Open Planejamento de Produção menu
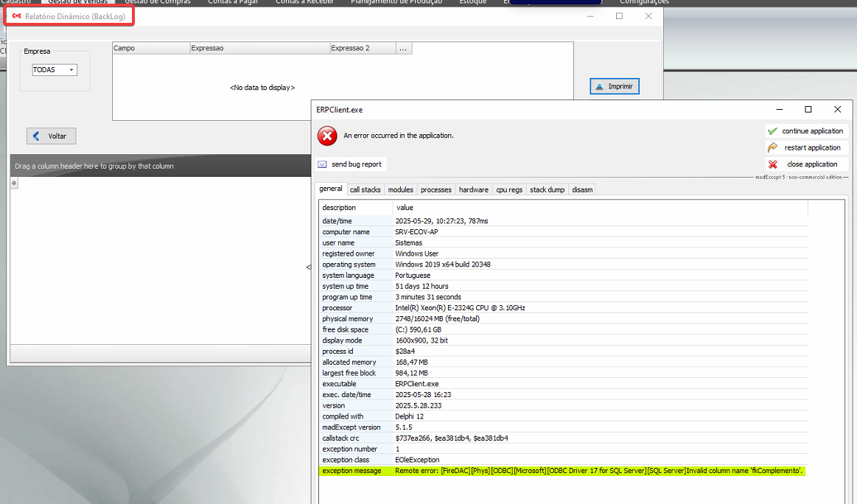Viewport: 857px width, 504px height. click(x=396, y=2)
